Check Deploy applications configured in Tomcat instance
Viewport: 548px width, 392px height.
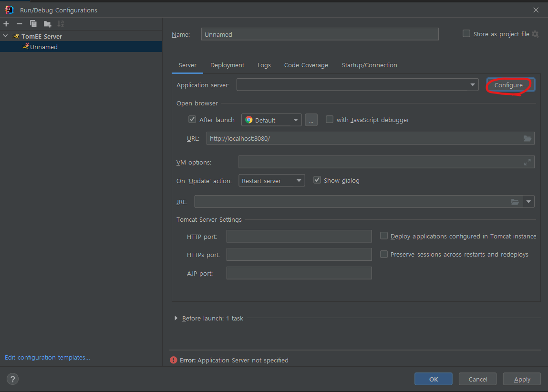pos(384,236)
